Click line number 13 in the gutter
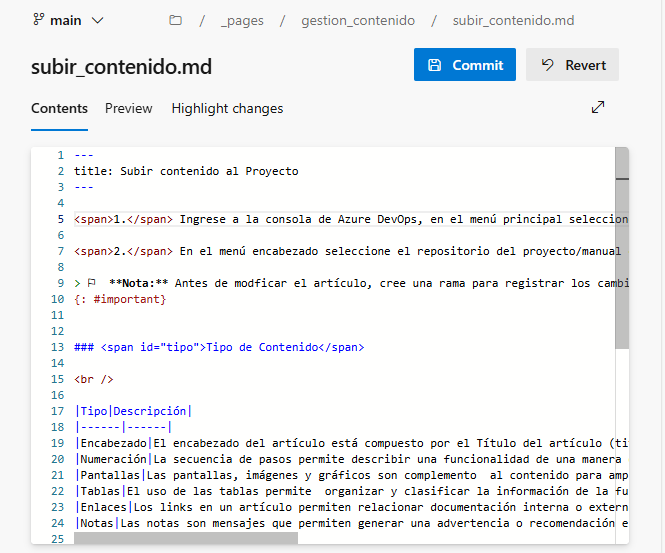This screenshot has width=665, height=553. [60, 347]
